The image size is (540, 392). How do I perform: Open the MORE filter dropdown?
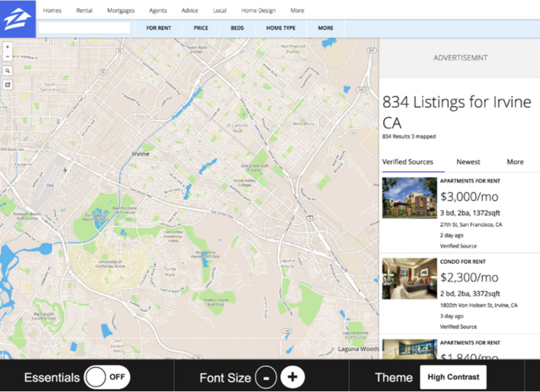pos(325,28)
